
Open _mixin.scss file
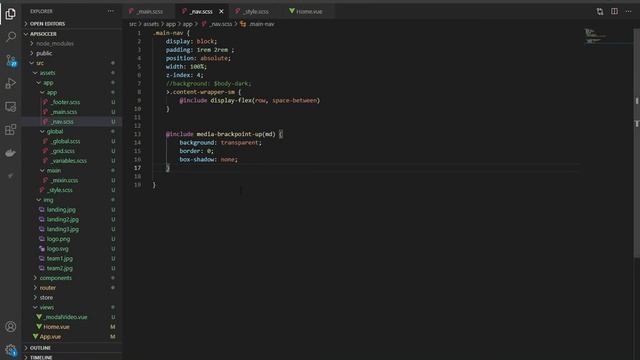click(64, 180)
